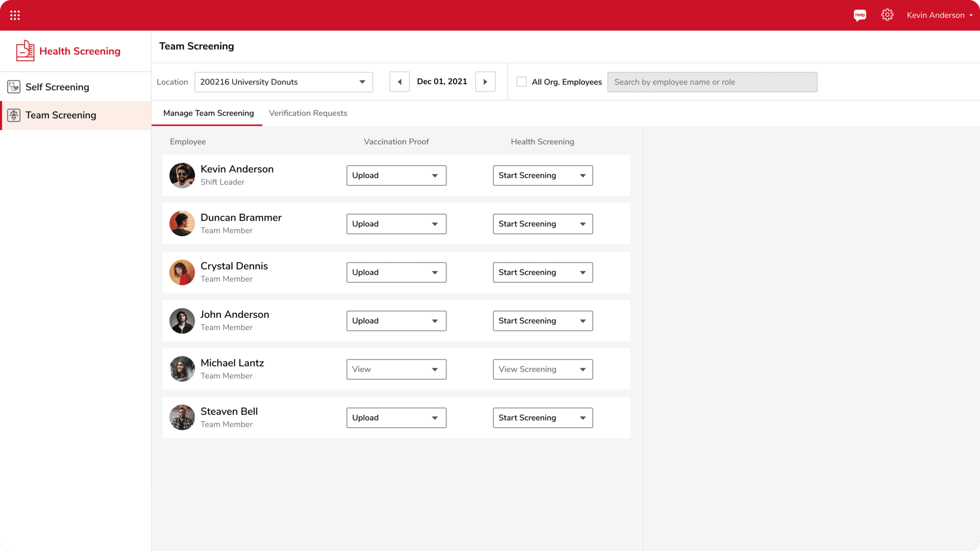Image resolution: width=980 pixels, height=551 pixels.
Task: Switch to Verification Requests tab
Action: 308,113
